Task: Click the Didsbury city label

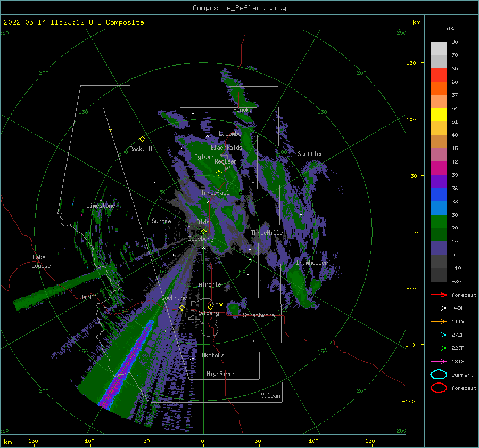Action: 201,239
